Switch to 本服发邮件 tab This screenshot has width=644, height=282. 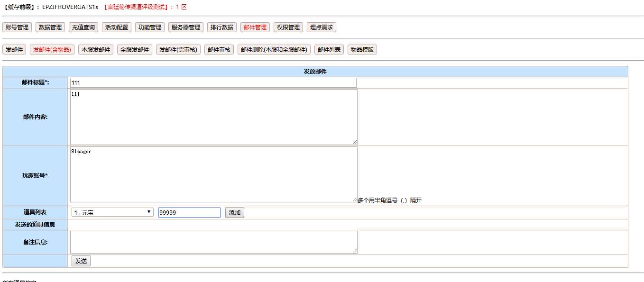tap(96, 50)
